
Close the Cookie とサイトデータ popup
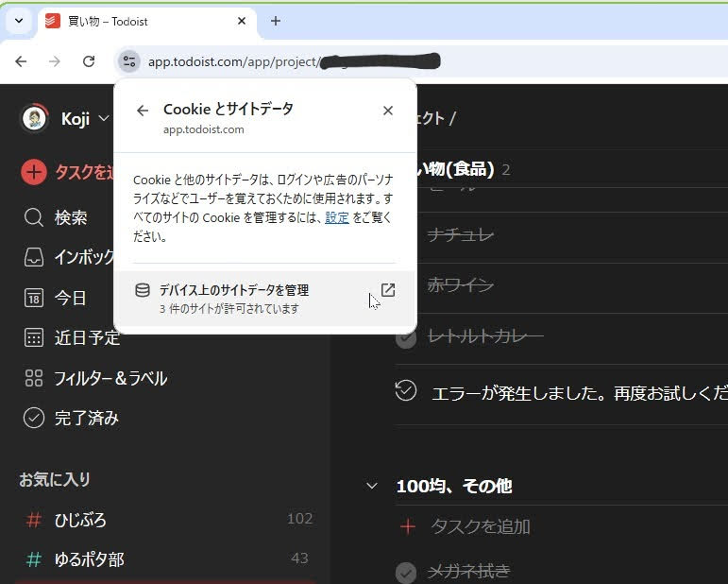click(x=387, y=111)
